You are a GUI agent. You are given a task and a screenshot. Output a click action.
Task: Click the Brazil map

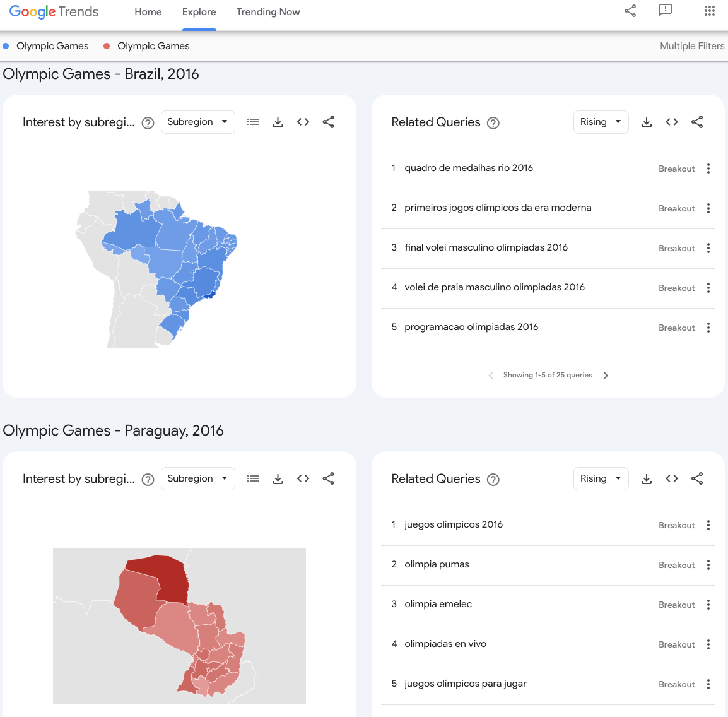click(x=157, y=270)
